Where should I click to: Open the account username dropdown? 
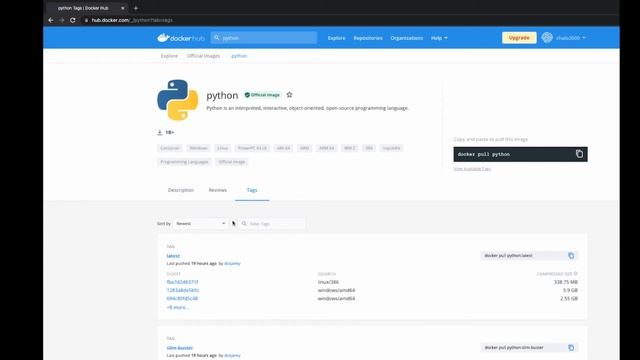tap(571, 38)
